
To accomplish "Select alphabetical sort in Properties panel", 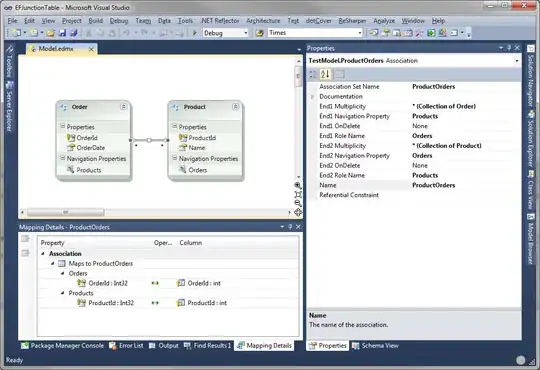I will 325,74.
